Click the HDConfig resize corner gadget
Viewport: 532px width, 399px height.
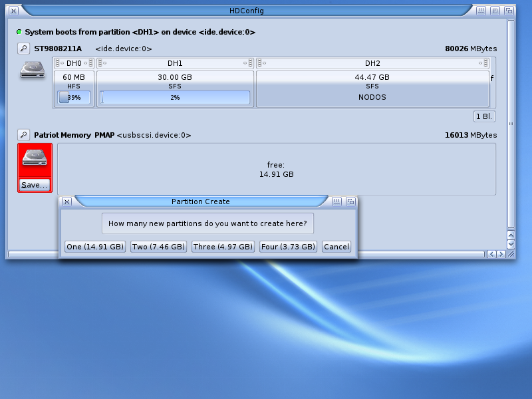coord(511,254)
